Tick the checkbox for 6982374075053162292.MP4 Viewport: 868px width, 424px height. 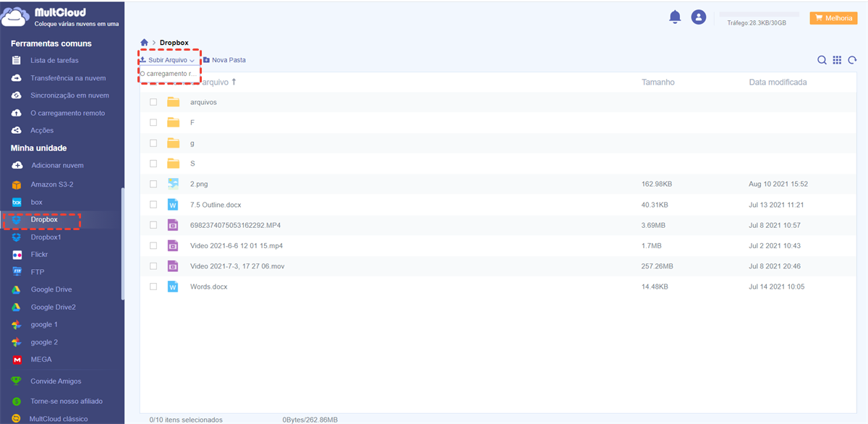point(153,225)
